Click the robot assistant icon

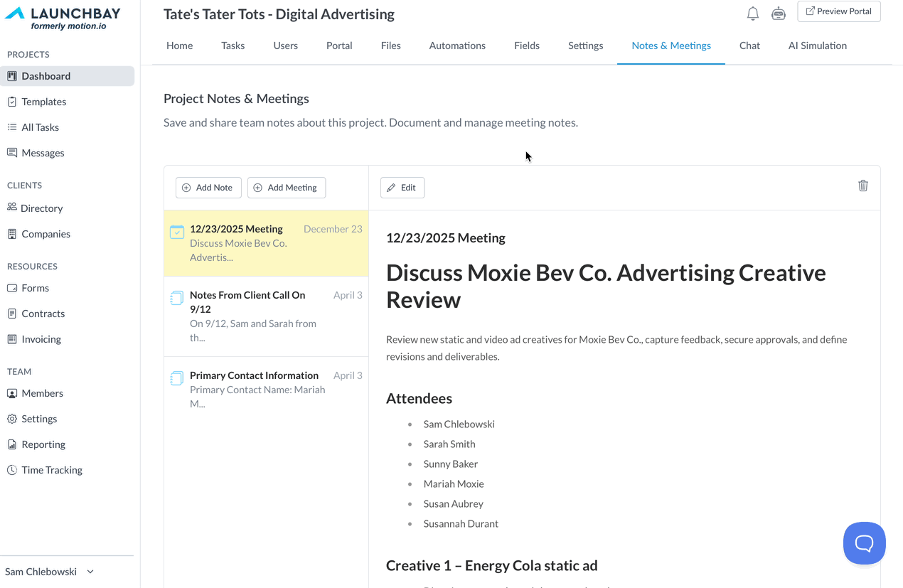pyautogui.click(x=779, y=13)
